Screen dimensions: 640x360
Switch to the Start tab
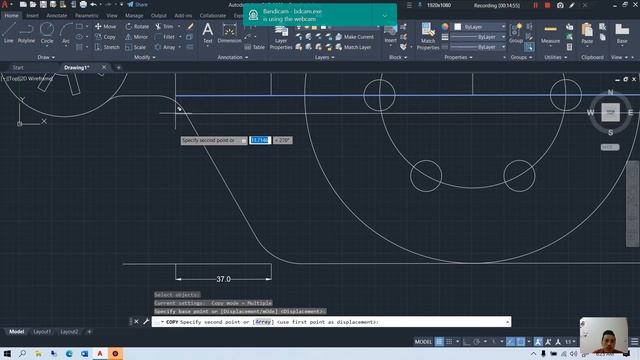(18, 68)
